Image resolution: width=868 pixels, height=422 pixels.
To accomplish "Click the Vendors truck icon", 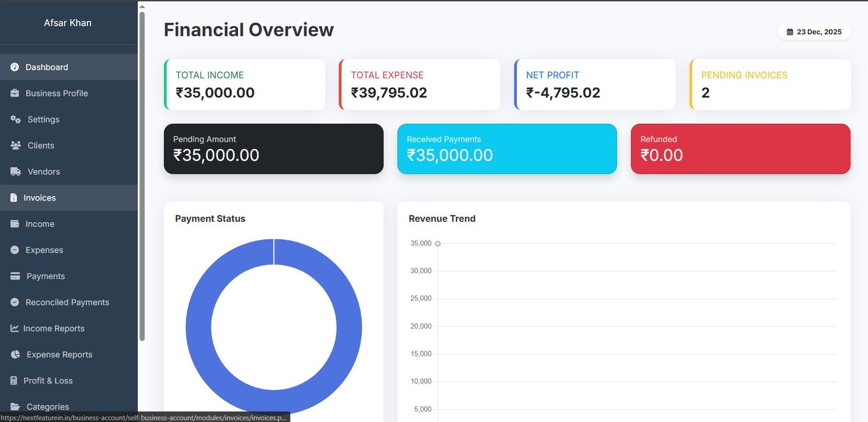I will (16, 171).
